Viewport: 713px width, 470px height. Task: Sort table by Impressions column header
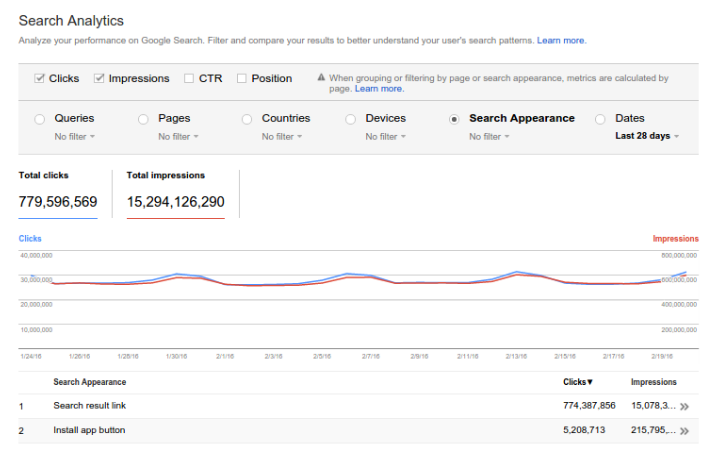pyautogui.click(x=653, y=382)
